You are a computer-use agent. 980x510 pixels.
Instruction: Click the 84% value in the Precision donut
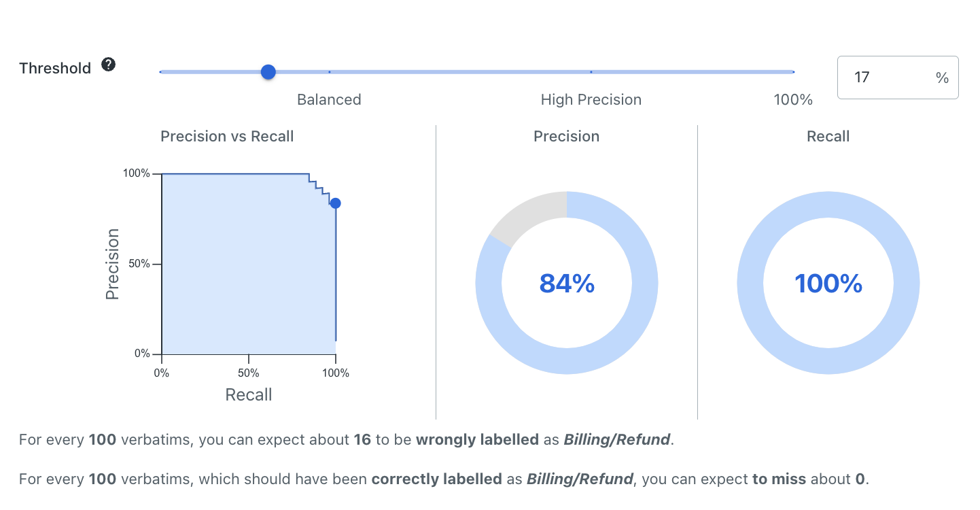pyautogui.click(x=567, y=284)
